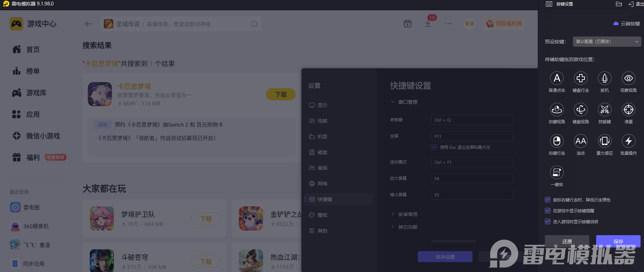Open 云端按键 cloud keys
644x272 pixels.
[x=627, y=24]
